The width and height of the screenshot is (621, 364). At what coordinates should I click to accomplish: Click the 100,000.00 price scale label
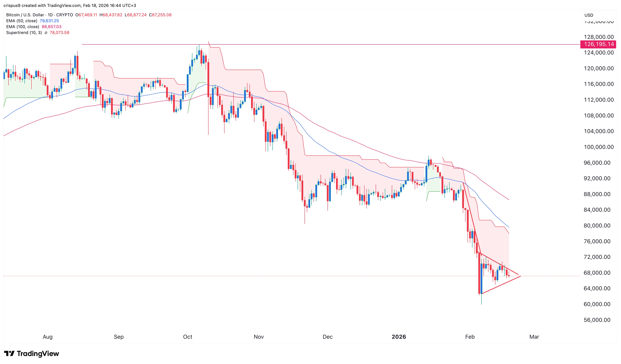click(599, 147)
